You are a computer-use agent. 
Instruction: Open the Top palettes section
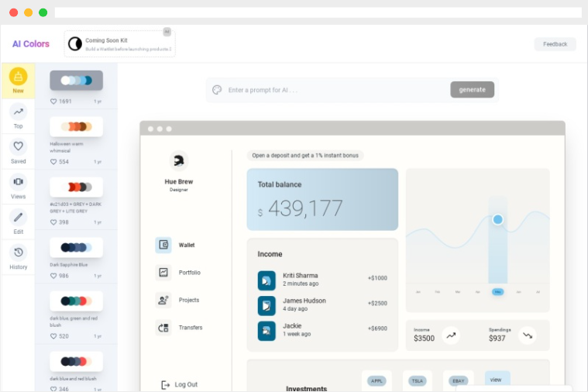pyautogui.click(x=18, y=116)
